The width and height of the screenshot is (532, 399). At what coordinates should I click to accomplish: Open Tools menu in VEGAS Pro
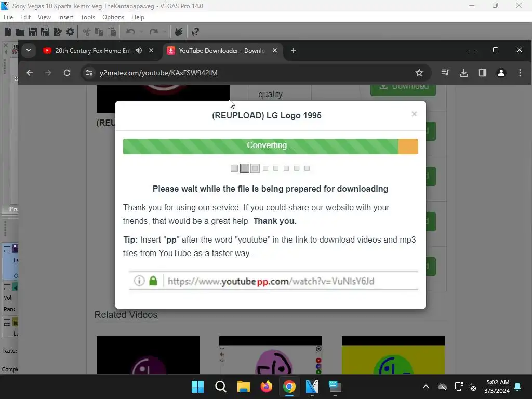point(88,17)
